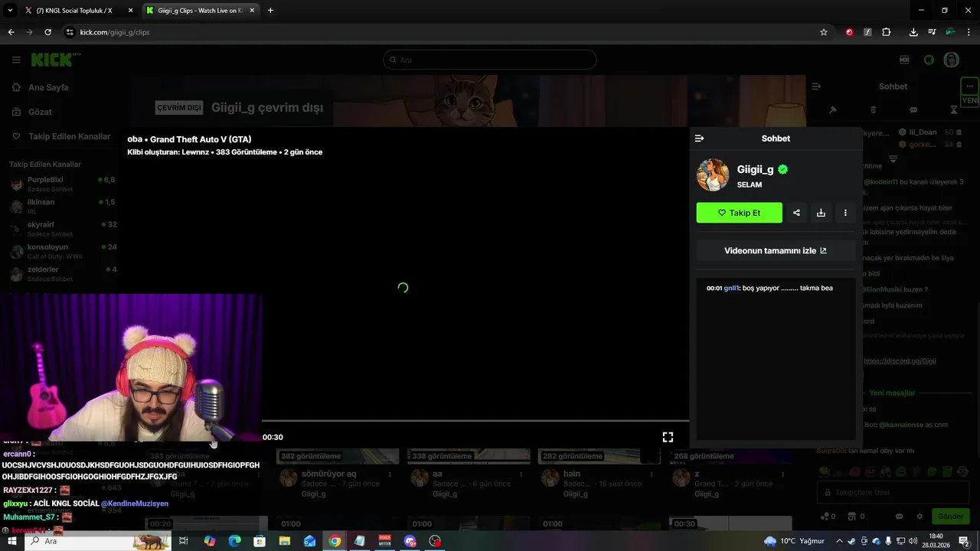The image size is (980, 551).
Task: Click the pin icon in the chat toolbar
Action: coord(833,110)
